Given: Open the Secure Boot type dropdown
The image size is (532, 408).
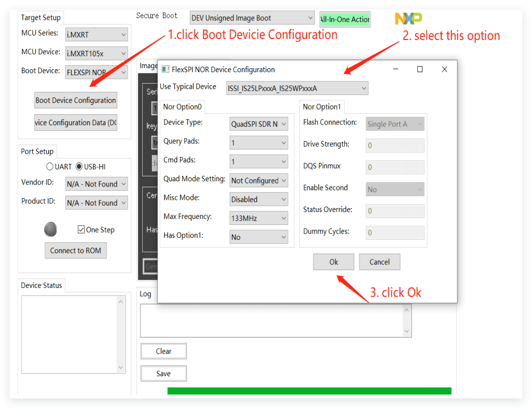Looking at the screenshot, I should (252, 18).
